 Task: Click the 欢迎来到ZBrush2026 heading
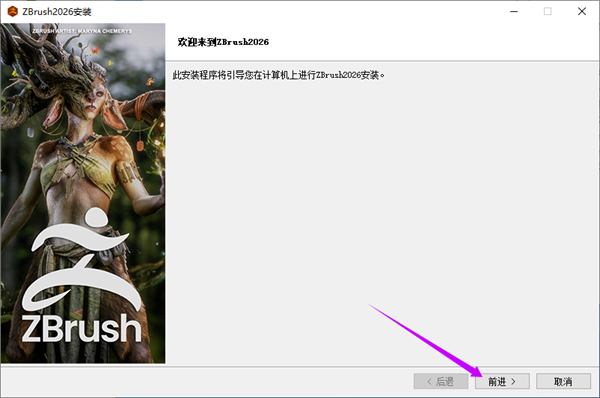[x=223, y=42]
